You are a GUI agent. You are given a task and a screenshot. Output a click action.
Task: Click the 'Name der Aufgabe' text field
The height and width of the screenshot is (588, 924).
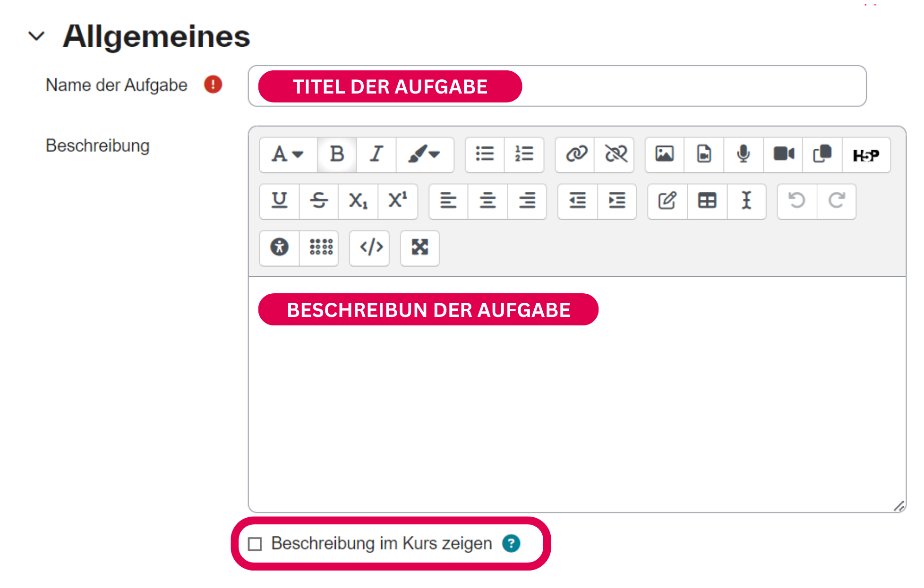coord(661,86)
